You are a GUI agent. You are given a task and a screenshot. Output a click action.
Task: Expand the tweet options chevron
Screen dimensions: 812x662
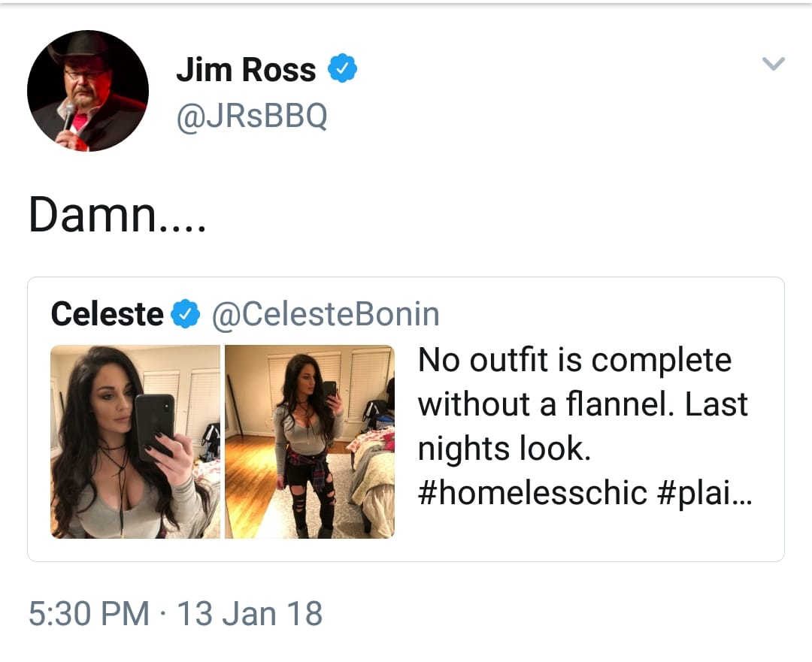[x=774, y=64]
